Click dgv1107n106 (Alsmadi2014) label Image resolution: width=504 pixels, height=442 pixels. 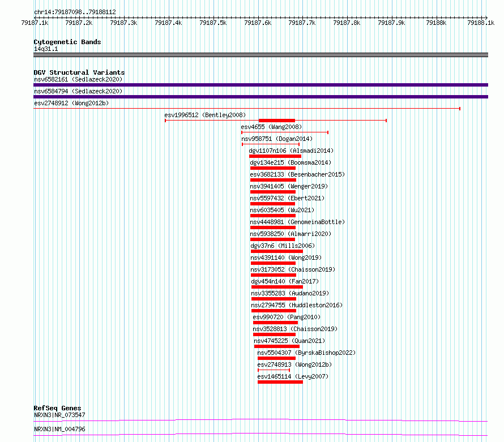point(291,151)
